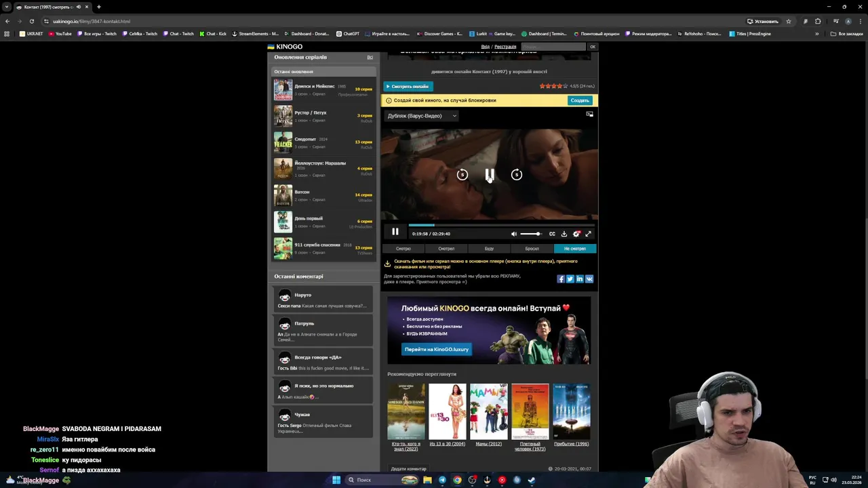
Task: Open player settings gear icon
Action: [x=576, y=234]
